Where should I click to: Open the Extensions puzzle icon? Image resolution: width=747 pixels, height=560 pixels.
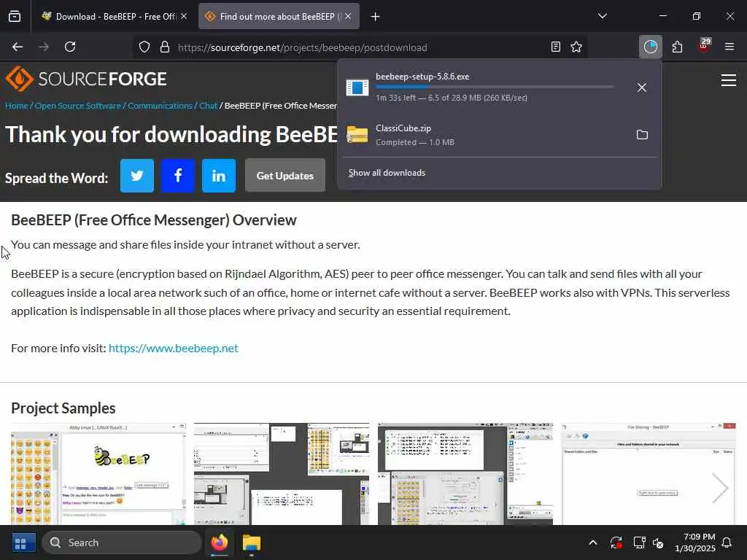[x=678, y=47]
